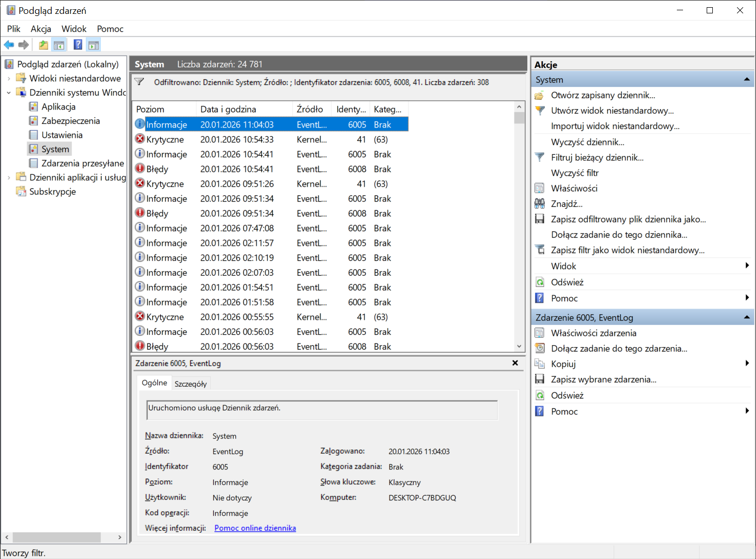Viewport: 756px width, 559px height.
Task: Click the show/hide console tree icon
Action: [59, 45]
